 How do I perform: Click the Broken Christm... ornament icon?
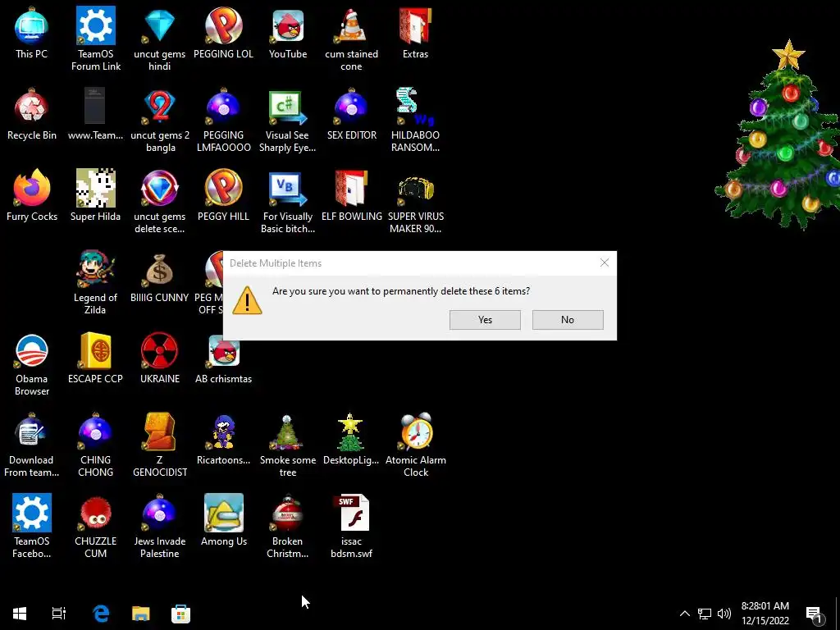coord(288,526)
